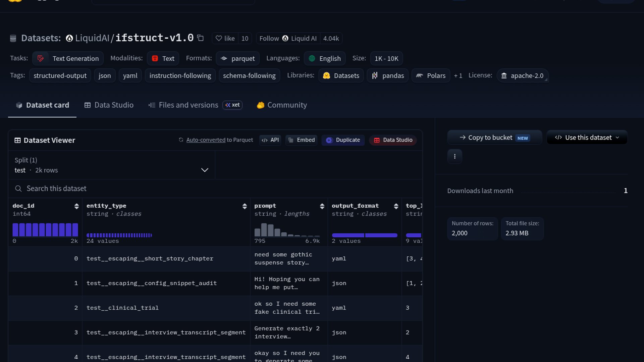Sort by the entity_type column

(245, 206)
